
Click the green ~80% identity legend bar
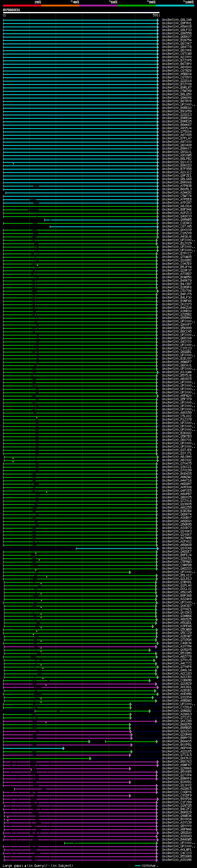pyautogui.click(x=137, y=6)
